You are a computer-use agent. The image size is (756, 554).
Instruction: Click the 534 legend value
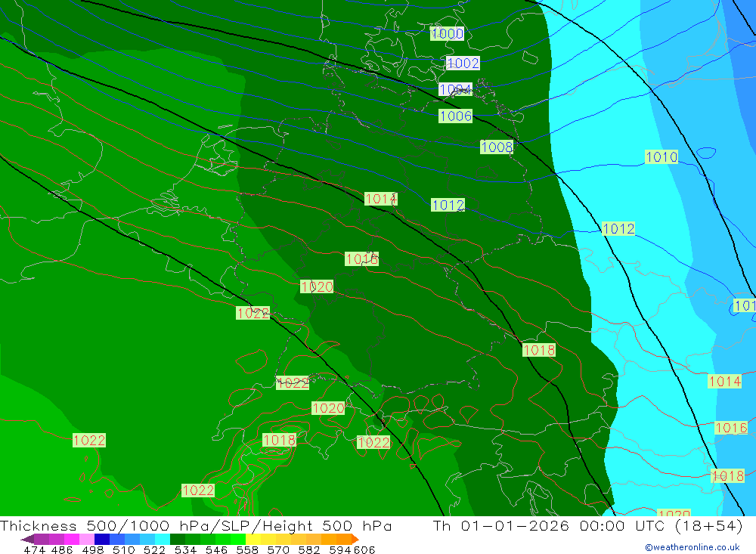click(185, 550)
